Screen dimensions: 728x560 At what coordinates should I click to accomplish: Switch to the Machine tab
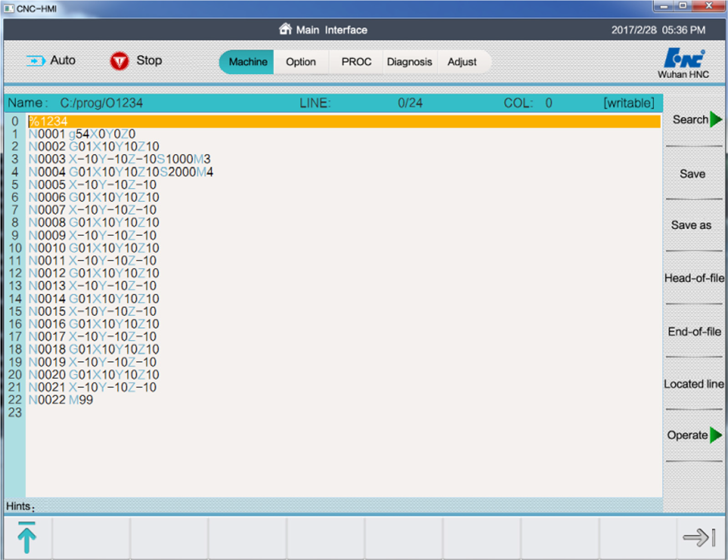coord(247,62)
